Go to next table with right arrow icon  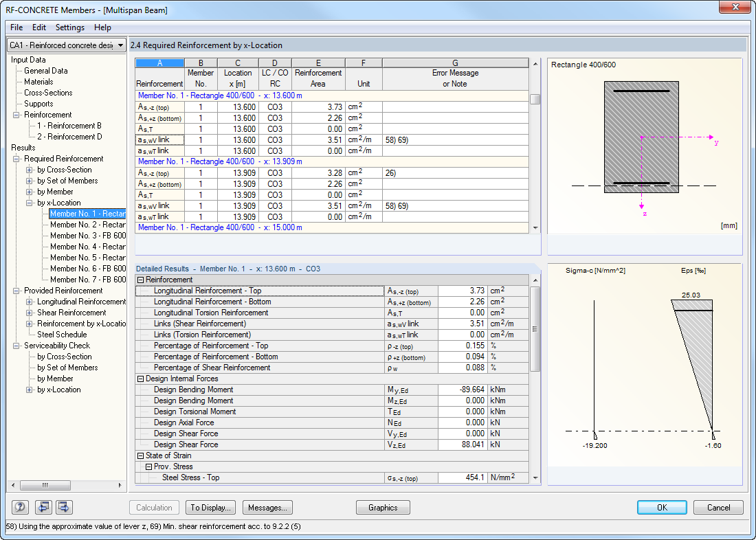coord(64,507)
